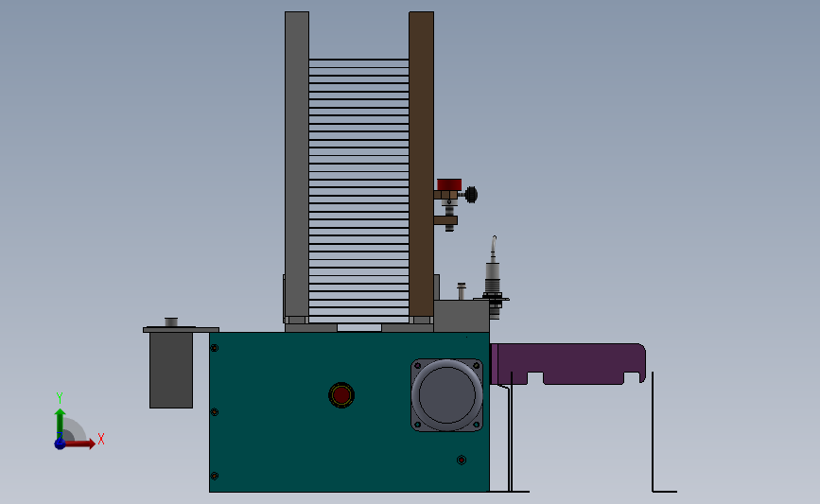Select the square motor flange on the teal housing
The image size is (820, 504).
pyautogui.click(x=446, y=395)
